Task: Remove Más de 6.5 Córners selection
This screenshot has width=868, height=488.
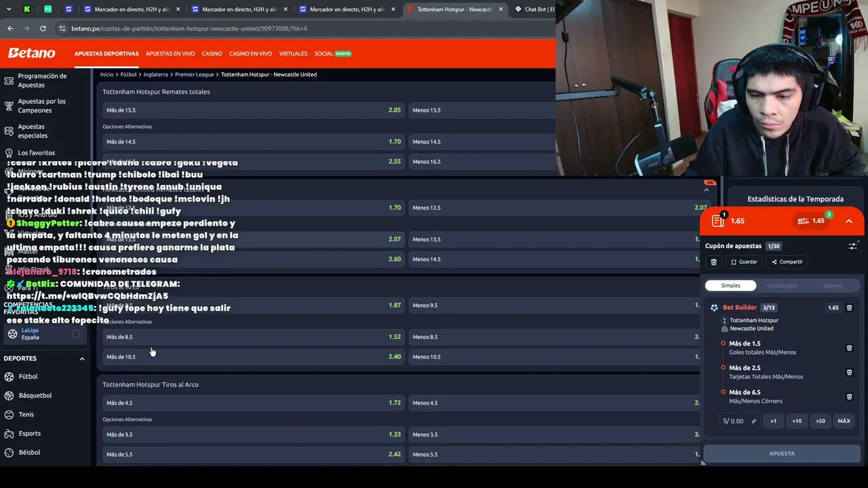Action: [849, 396]
